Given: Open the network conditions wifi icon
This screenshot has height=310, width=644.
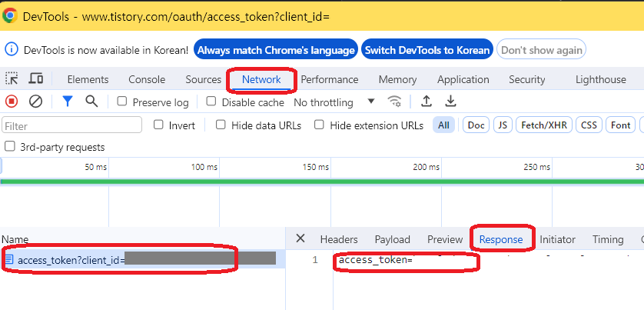Looking at the screenshot, I should 395,101.
